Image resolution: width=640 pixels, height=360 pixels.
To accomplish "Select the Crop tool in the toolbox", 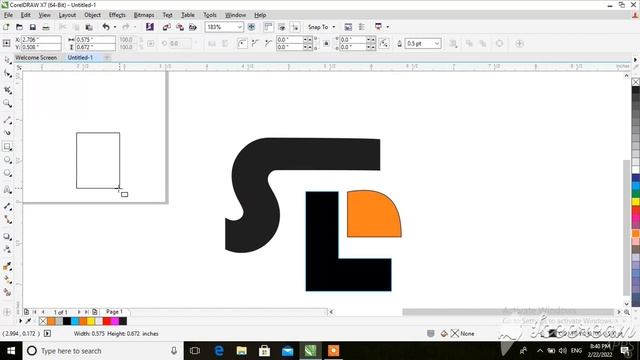I will [7, 90].
